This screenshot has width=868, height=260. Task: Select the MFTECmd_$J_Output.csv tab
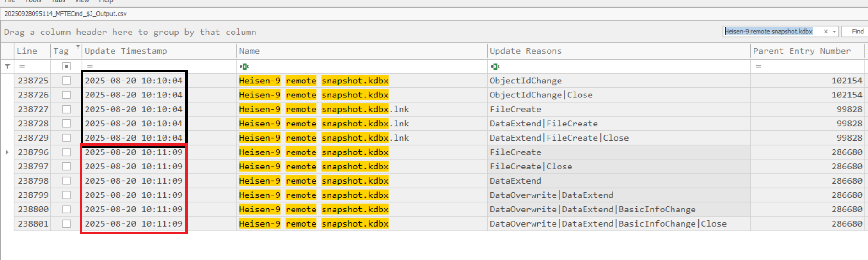point(65,14)
